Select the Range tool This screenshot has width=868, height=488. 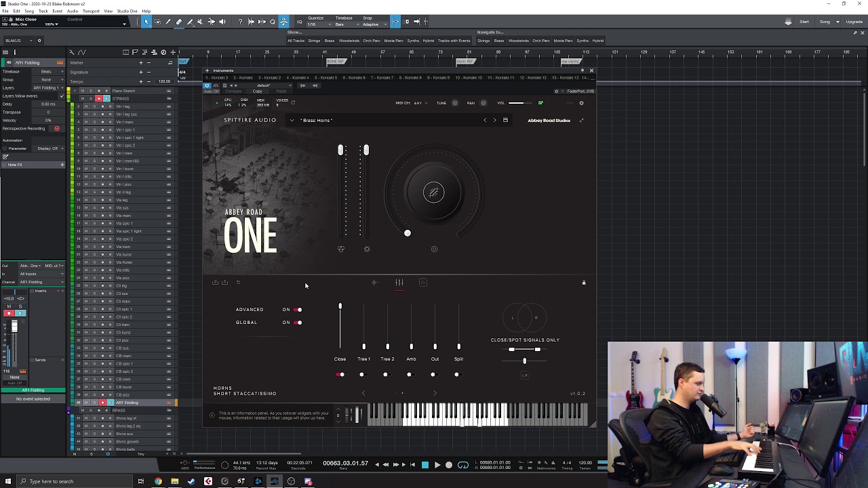157,22
